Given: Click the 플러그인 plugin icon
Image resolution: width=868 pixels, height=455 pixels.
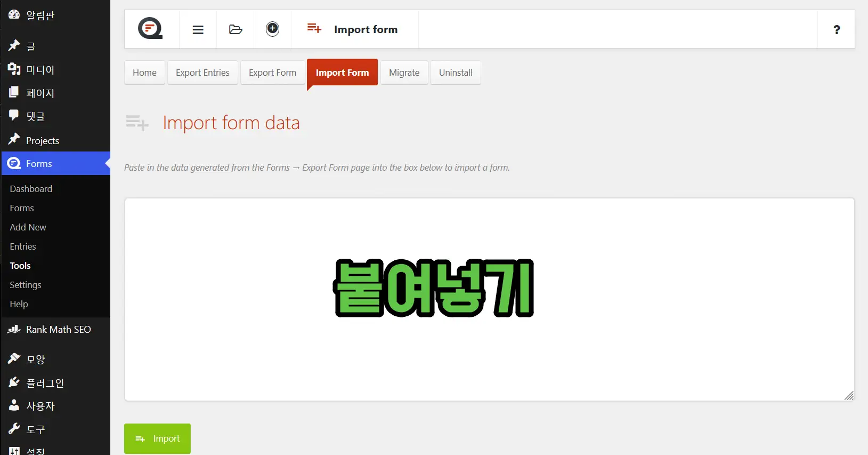Looking at the screenshot, I should pyautogui.click(x=14, y=382).
